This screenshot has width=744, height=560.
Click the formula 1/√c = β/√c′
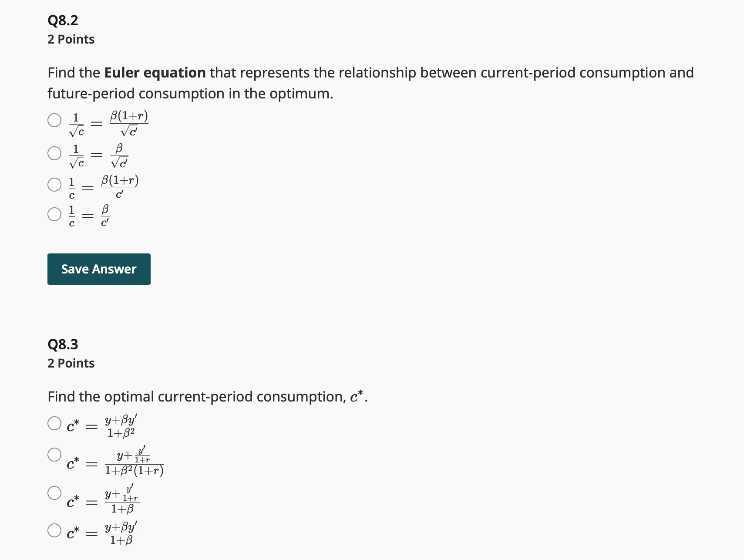[98, 156]
